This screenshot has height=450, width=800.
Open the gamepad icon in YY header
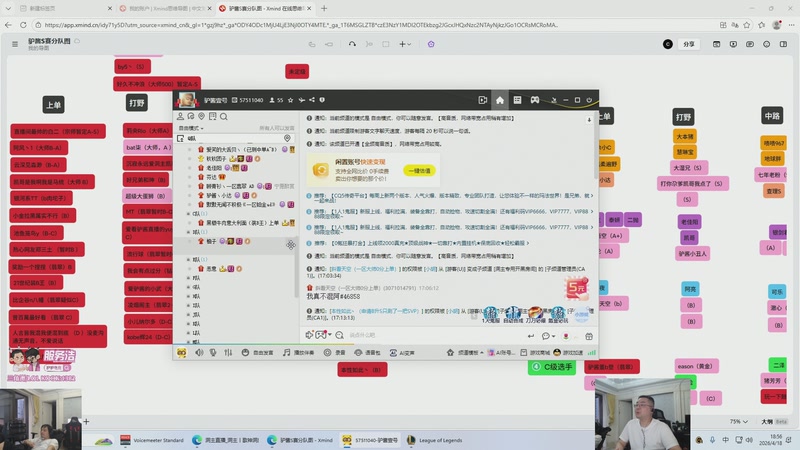click(535, 100)
